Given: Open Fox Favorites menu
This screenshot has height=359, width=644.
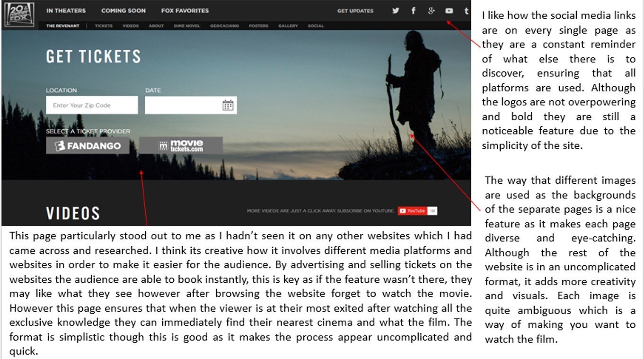Looking at the screenshot, I should tap(185, 10).
